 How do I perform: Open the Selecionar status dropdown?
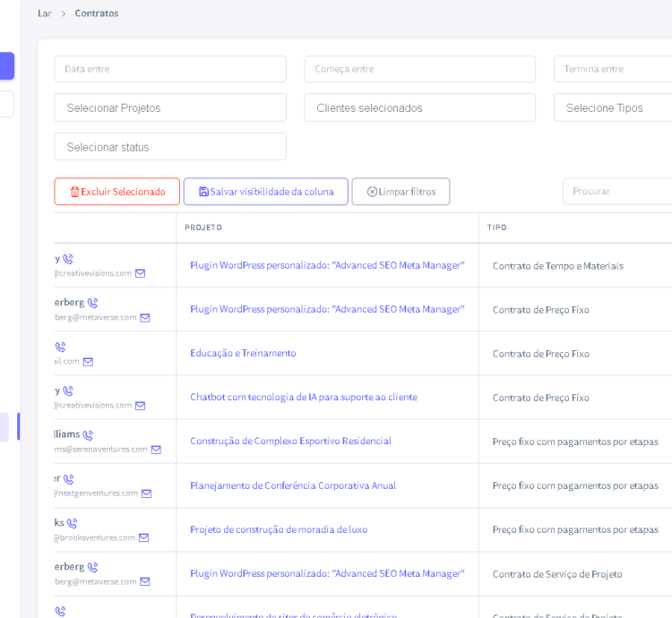click(170, 147)
